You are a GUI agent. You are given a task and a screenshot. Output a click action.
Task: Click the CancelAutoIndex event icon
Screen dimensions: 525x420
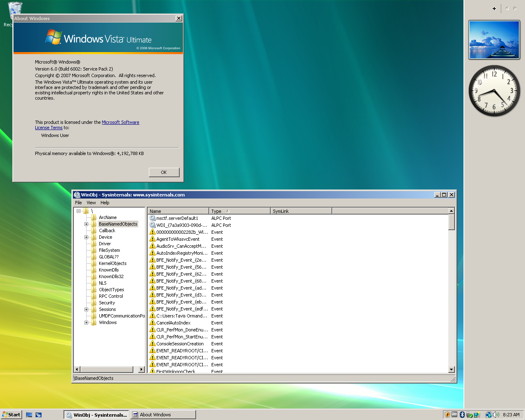153,323
